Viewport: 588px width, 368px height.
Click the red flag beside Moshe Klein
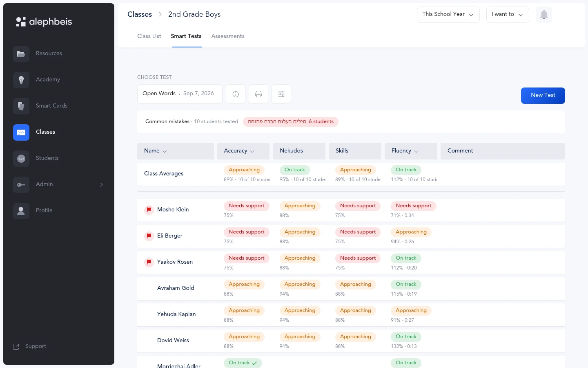149,210
